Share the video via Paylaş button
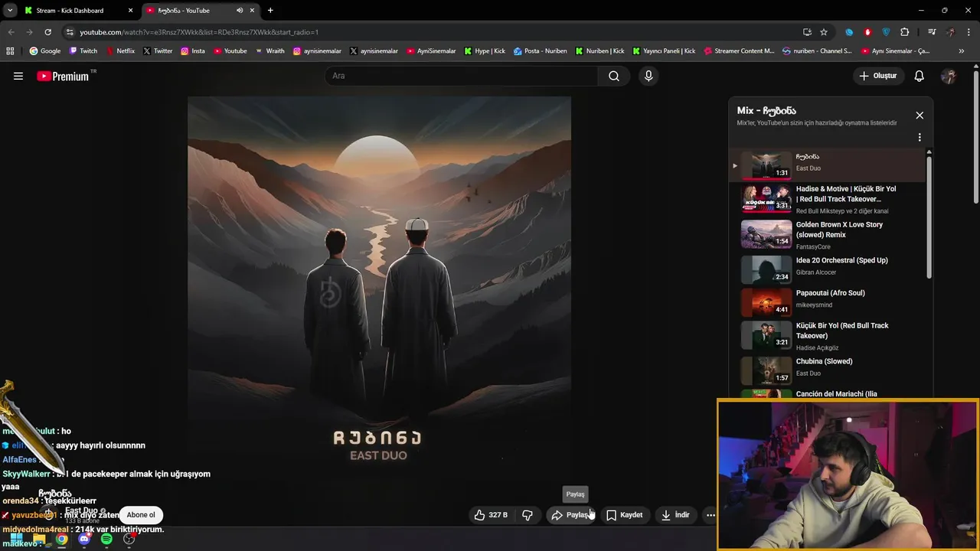The image size is (980, 551). (x=571, y=515)
